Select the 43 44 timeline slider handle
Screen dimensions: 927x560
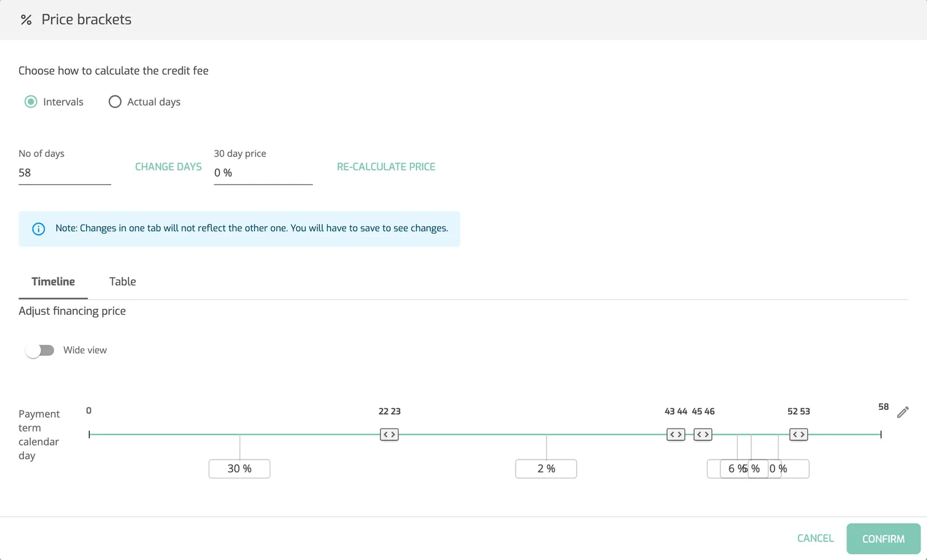coord(676,434)
